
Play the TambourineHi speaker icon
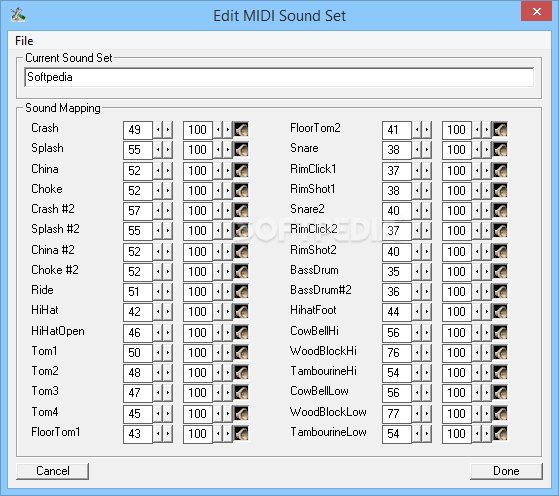coord(500,373)
